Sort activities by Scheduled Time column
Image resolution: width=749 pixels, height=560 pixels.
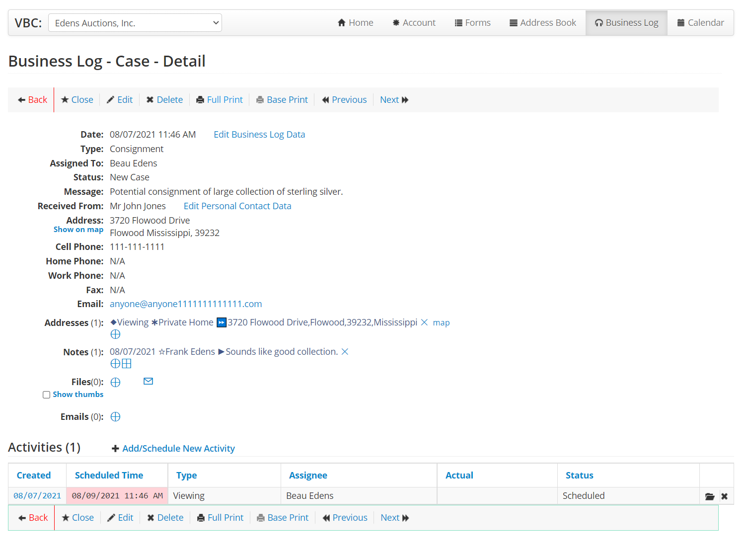click(109, 476)
